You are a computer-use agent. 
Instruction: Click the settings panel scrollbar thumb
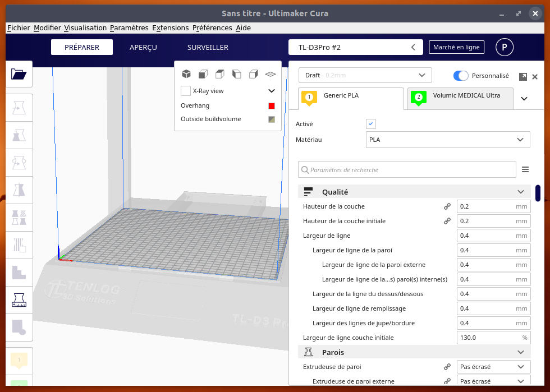click(538, 193)
